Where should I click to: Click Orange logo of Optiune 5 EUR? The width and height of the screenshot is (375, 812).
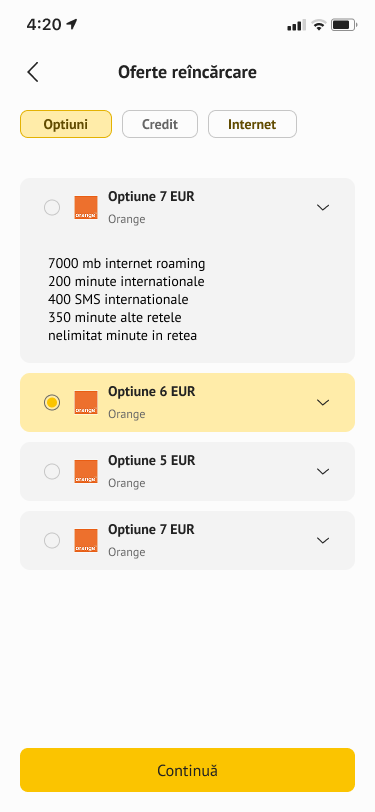click(x=85, y=471)
